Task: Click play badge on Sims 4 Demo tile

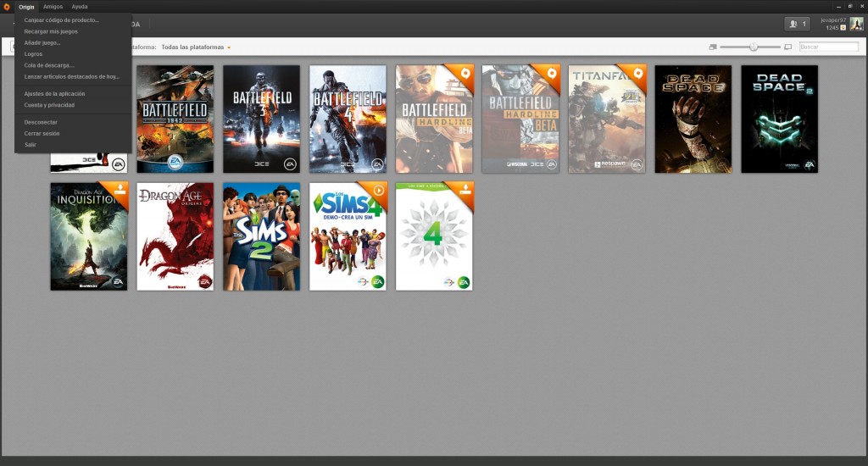Action: pos(378,191)
